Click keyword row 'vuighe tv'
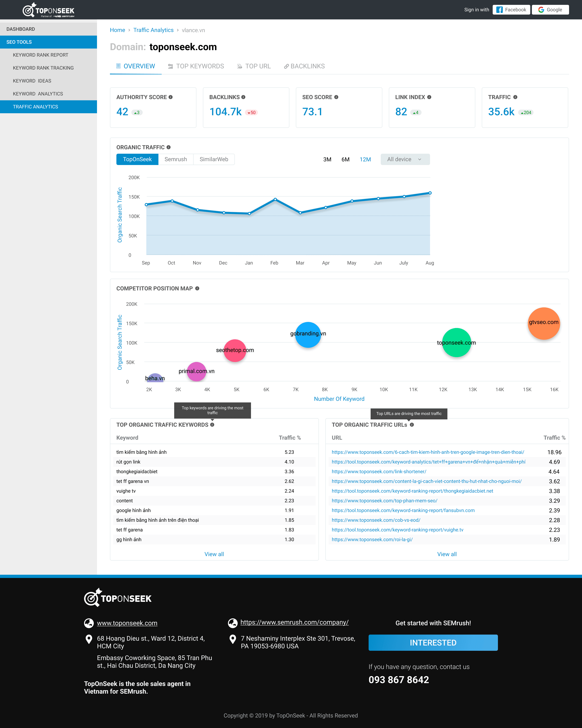The width and height of the screenshot is (582, 728). 214,491
